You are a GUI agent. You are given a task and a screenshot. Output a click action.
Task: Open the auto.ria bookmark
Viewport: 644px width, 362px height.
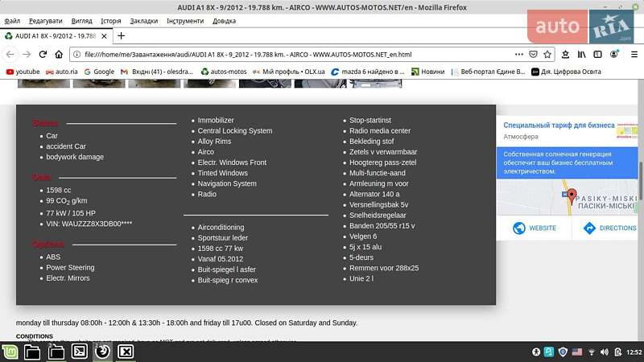[x=61, y=72]
